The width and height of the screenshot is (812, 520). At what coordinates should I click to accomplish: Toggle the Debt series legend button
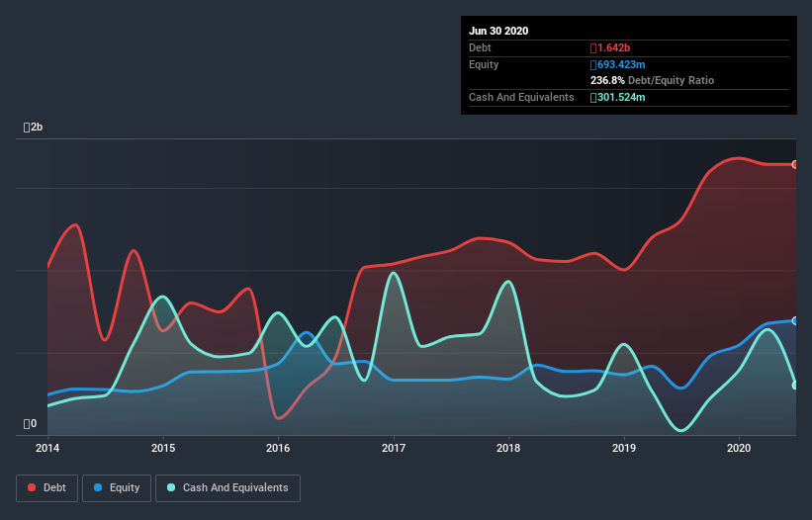tap(47, 488)
